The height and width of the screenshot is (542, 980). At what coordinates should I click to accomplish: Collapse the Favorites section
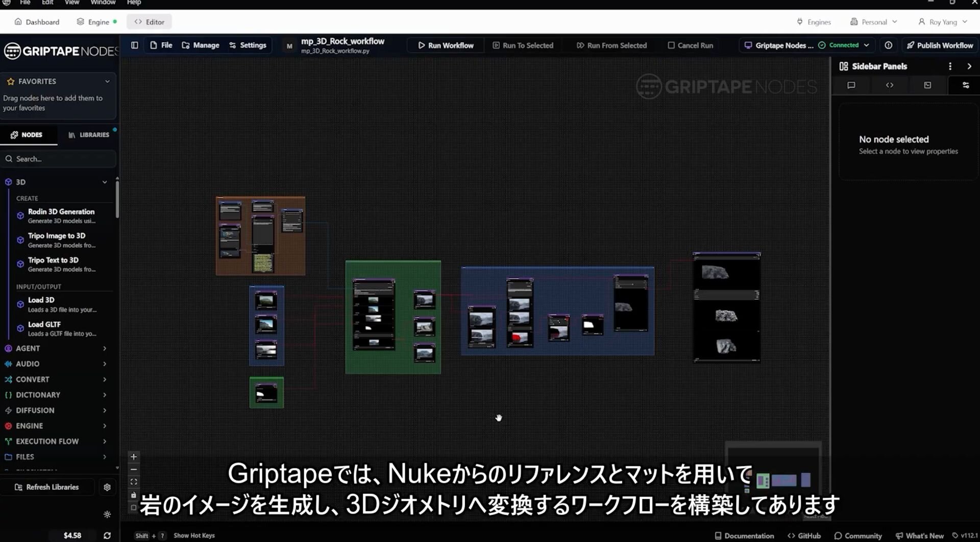pos(107,81)
